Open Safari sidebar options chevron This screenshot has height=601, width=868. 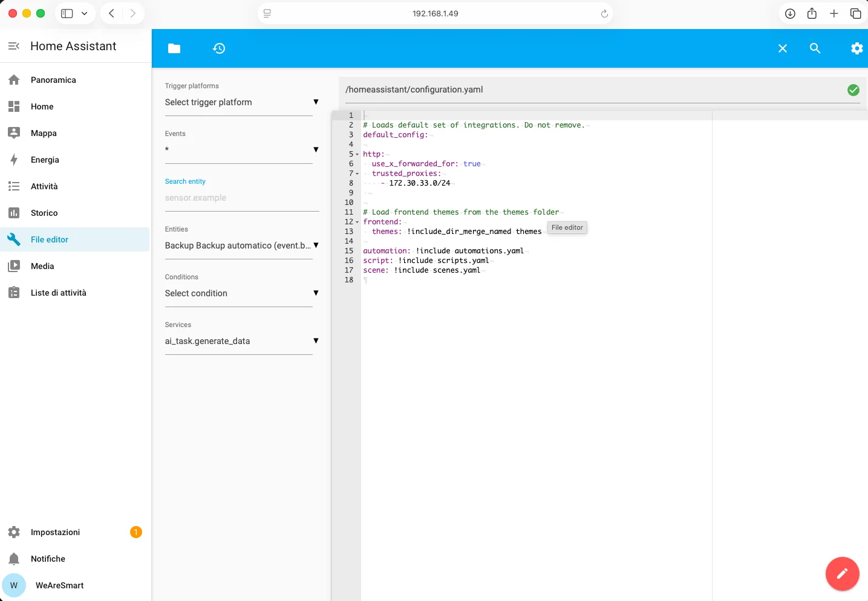click(x=84, y=13)
